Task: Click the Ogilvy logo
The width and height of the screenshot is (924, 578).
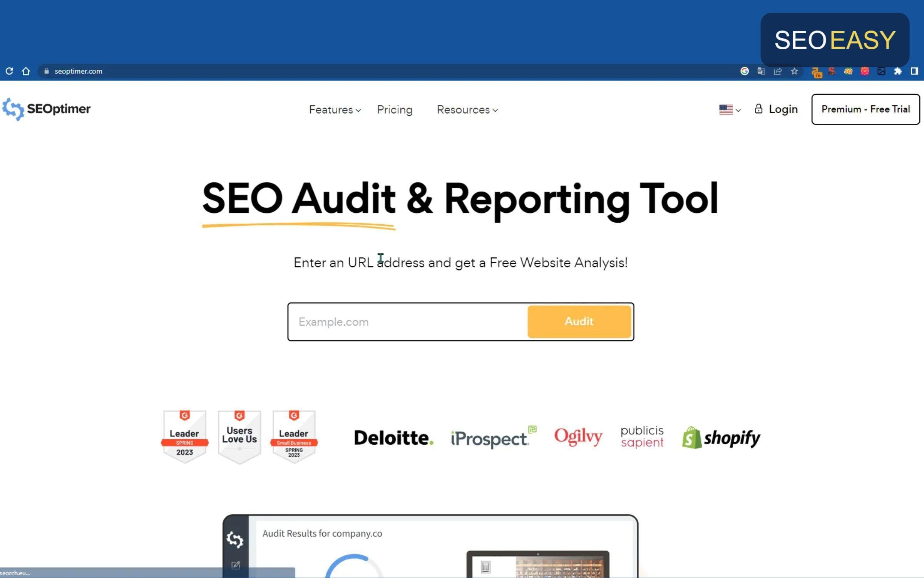Action: pos(578,437)
